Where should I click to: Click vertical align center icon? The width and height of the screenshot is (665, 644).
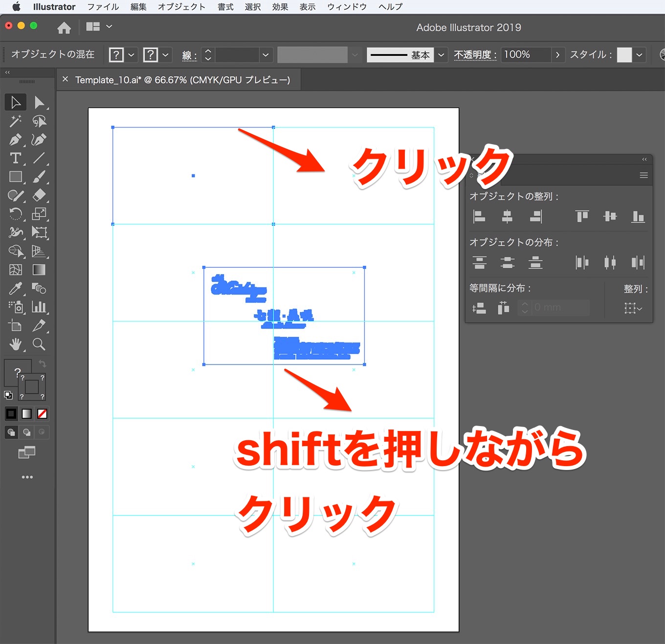tap(610, 216)
